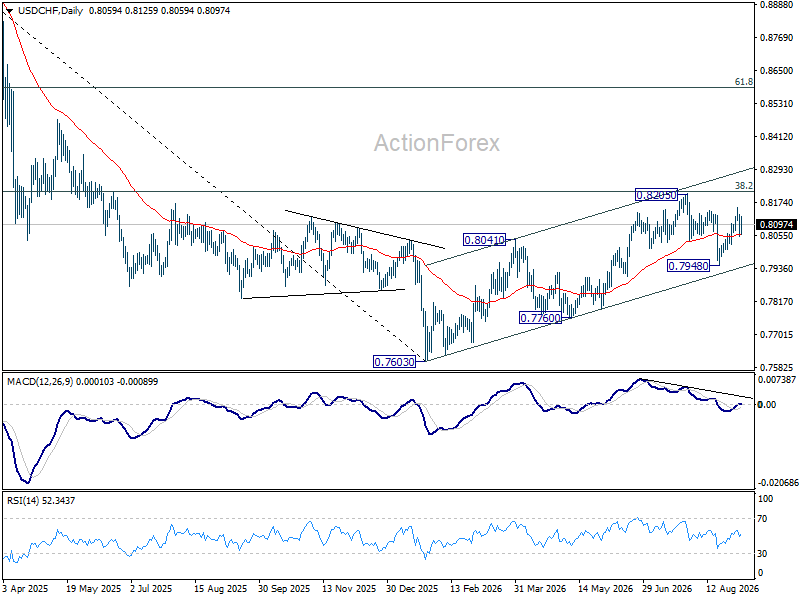
Task: Click the MACD 0.00 axis label
Action: click(x=767, y=404)
